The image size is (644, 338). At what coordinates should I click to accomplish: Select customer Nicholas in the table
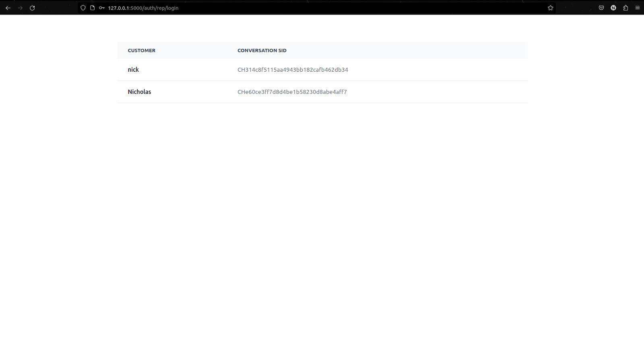[x=139, y=92]
